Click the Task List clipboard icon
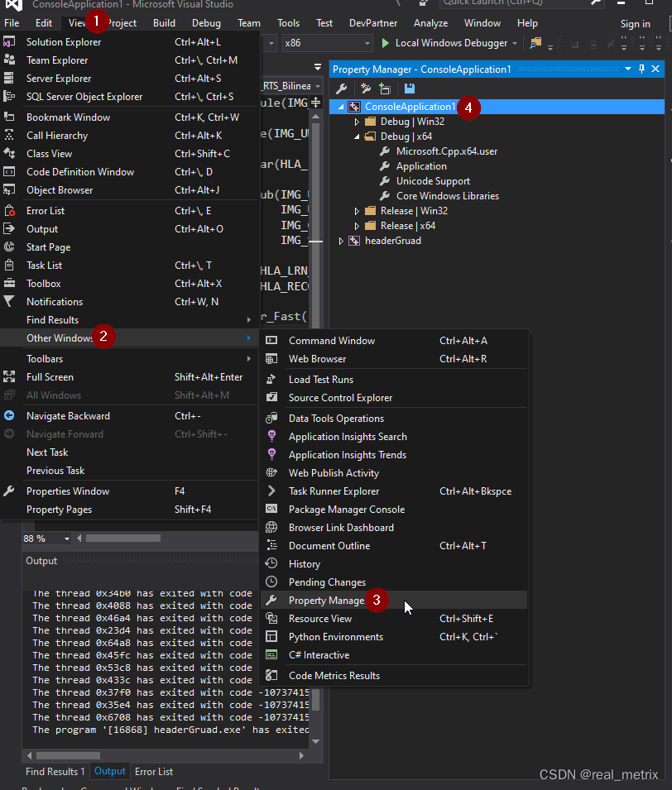Screen dimensions: 672x790 tap(9, 265)
